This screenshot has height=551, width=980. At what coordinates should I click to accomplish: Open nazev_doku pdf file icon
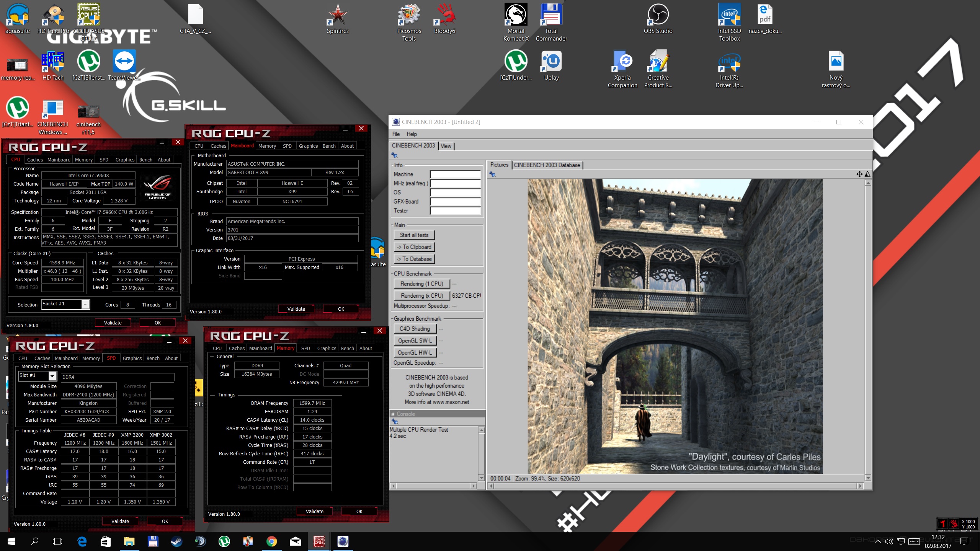coord(765,18)
